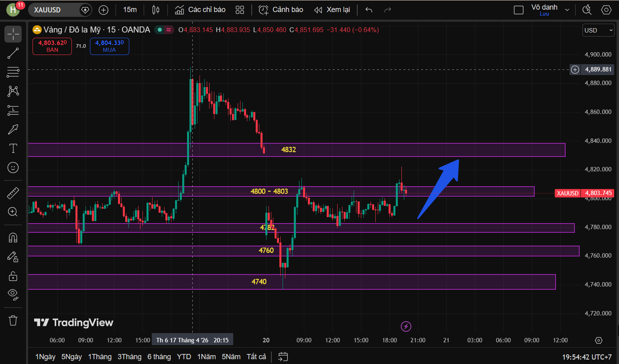Select the 1Năm date range
Image resolution: width=619 pixels, height=364 pixels.
pos(206,357)
